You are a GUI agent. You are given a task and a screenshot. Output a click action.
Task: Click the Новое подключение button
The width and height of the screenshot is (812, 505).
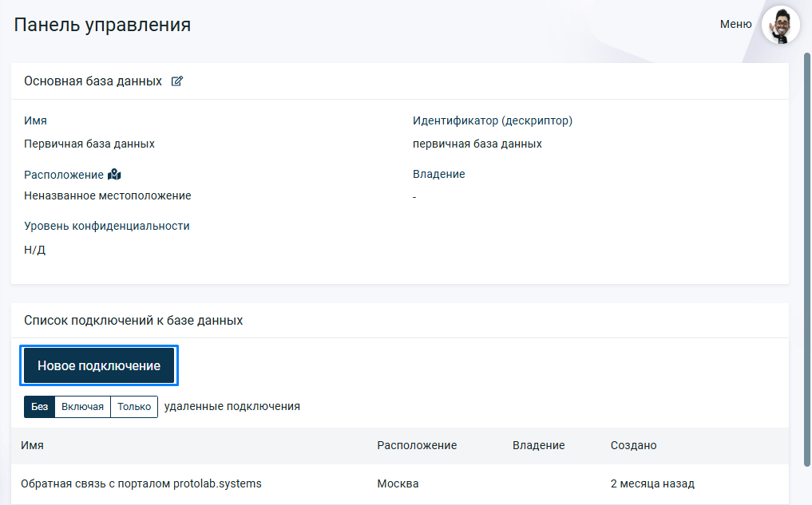pyautogui.click(x=99, y=365)
